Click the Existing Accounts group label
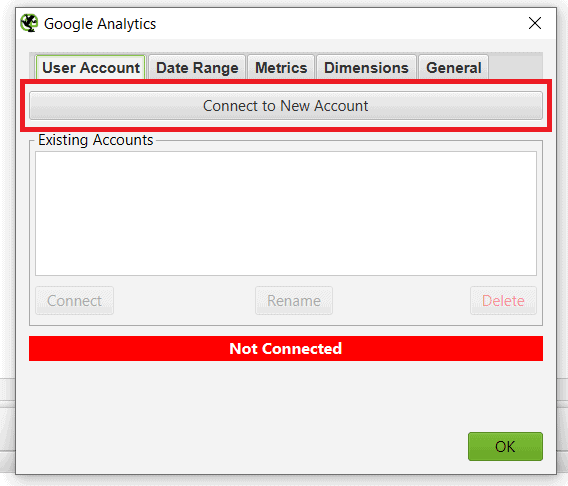Image resolution: width=568 pixels, height=486 pixels. [96, 140]
